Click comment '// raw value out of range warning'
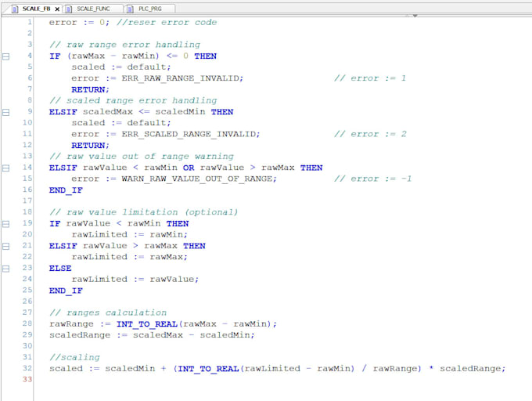 coord(142,157)
